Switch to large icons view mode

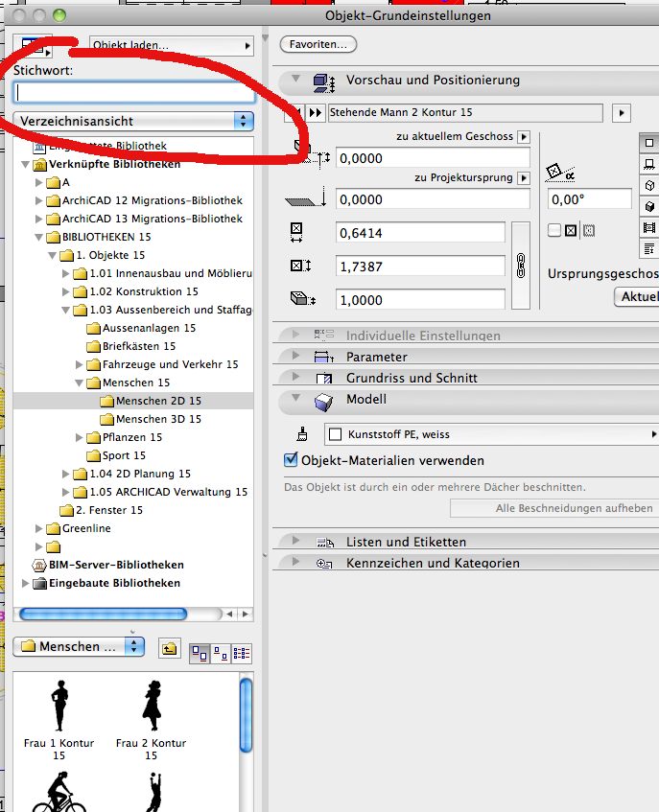click(199, 651)
